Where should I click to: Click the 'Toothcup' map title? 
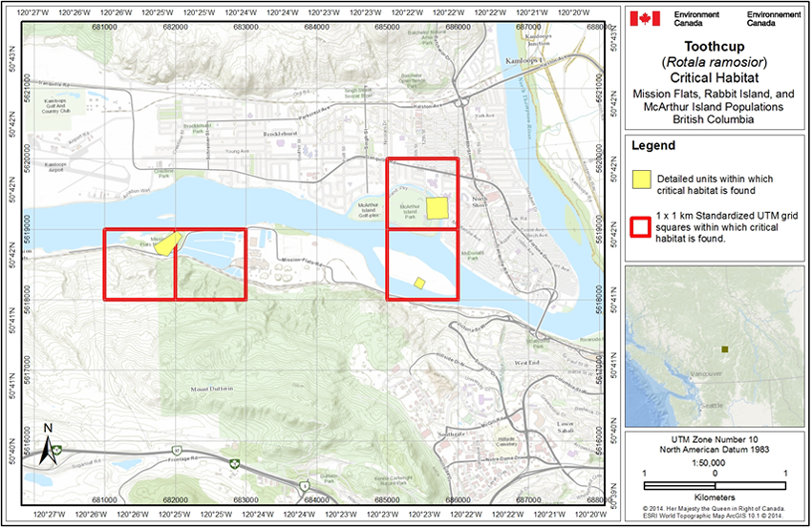point(715,47)
